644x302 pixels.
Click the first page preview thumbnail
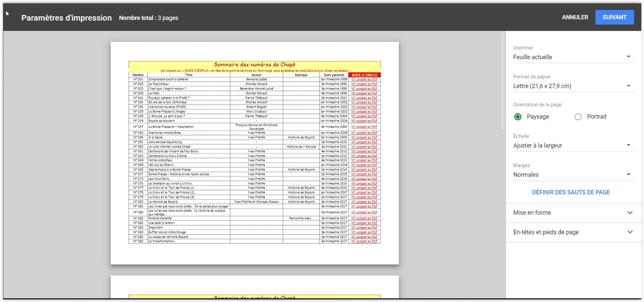point(255,153)
